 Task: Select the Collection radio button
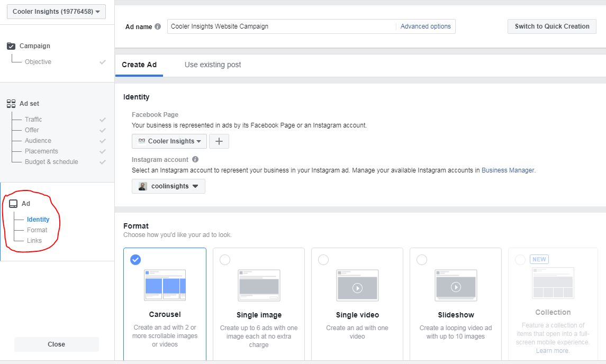[x=520, y=260]
